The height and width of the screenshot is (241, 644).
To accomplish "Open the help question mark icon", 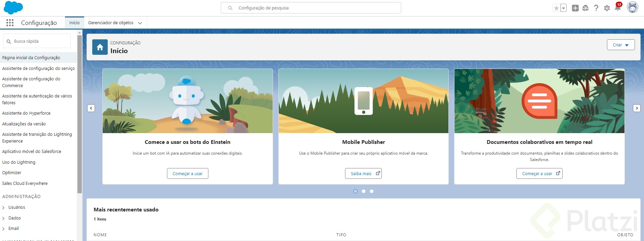I will tap(596, 8).
